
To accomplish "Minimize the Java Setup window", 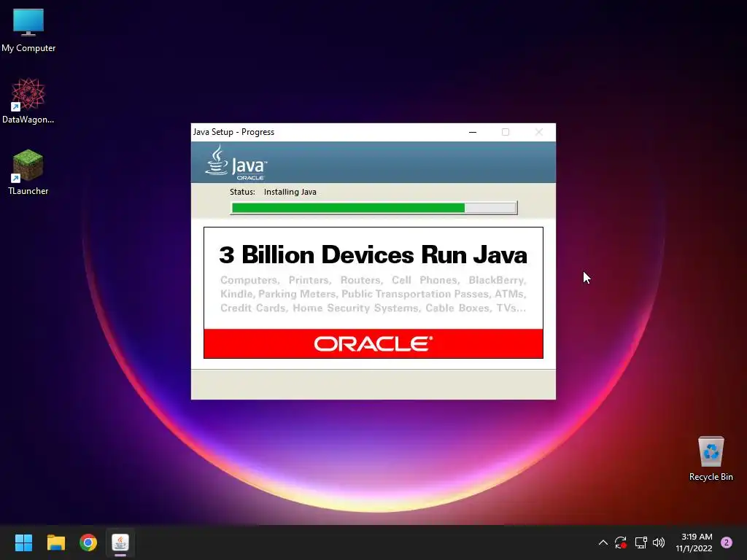I will pos(473,132).
